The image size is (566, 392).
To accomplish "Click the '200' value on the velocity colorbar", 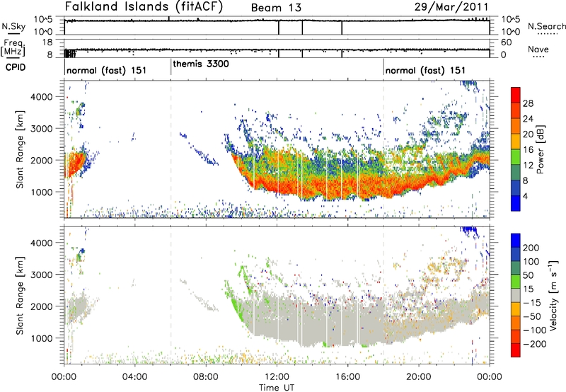I will (x=531, y=248).
